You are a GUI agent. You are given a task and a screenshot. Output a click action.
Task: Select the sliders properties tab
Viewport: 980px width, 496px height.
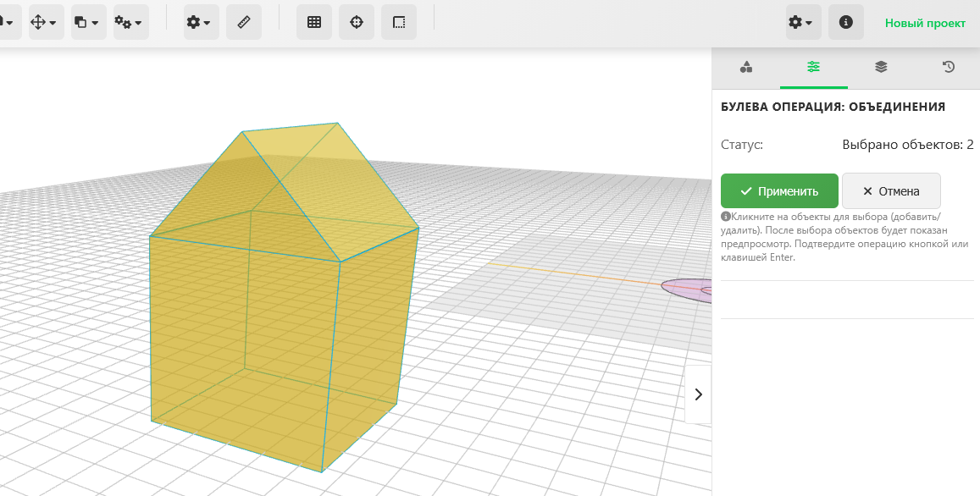coord(813,68)
